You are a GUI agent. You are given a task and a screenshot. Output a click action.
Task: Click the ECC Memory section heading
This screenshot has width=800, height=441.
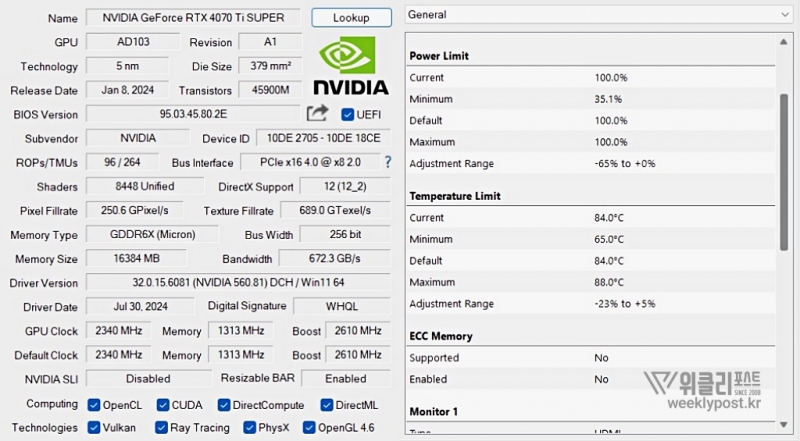pyautogui.click(x=441, y=336)
